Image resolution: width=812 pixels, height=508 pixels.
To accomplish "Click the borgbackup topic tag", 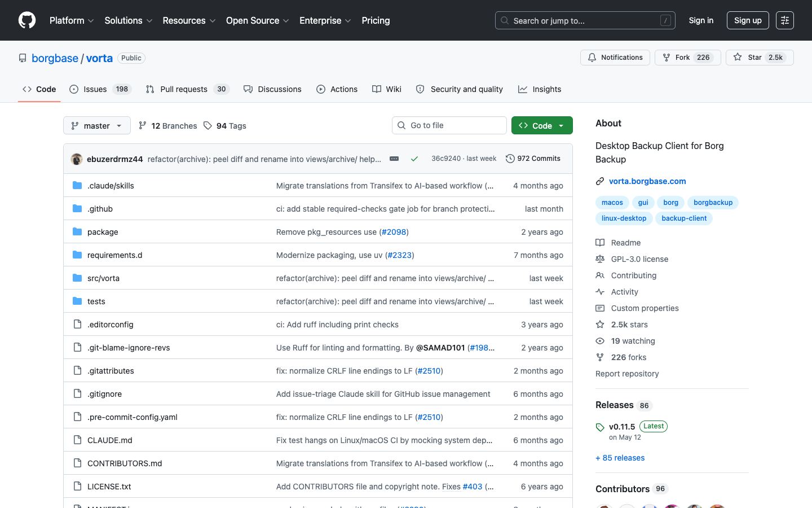I will pyautogui.click(x=713, y=203).
